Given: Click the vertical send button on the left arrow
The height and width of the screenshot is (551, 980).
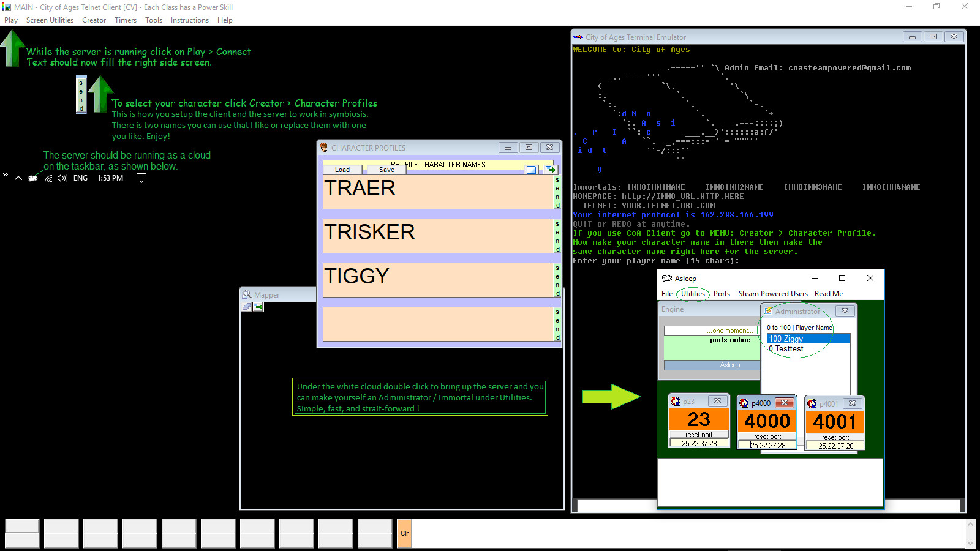Looking at the screenshot, I should pos(80,94).
